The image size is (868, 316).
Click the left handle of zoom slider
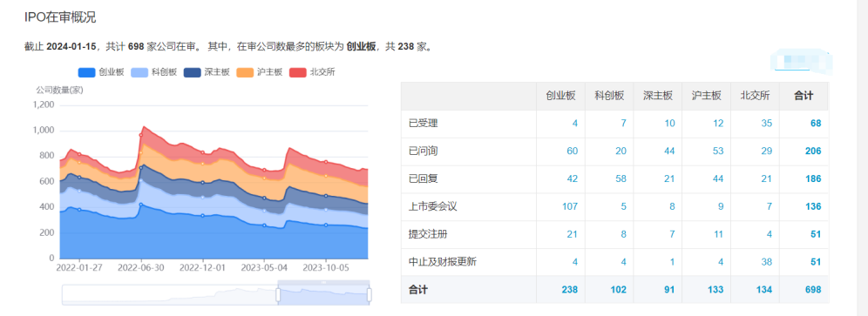click(x=279, y=294)
